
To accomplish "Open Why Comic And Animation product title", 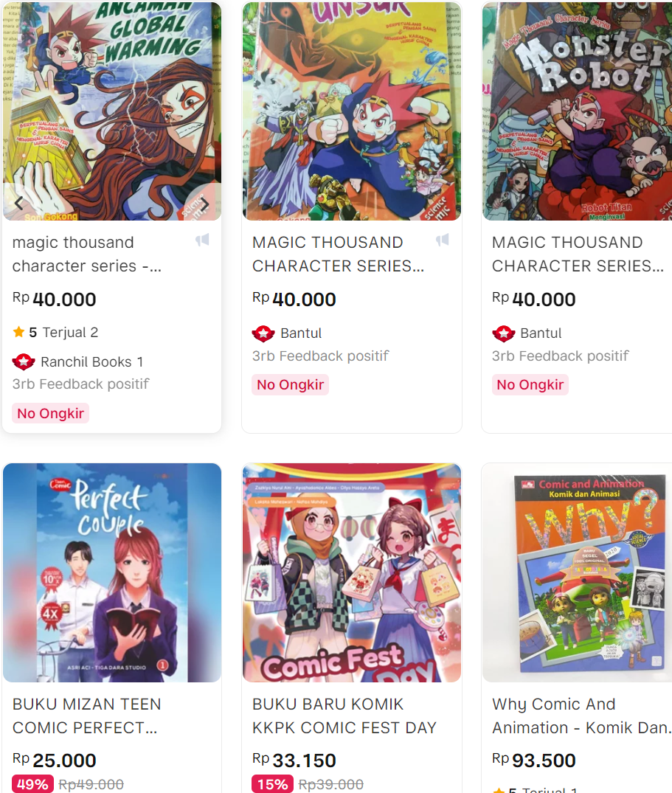I will (x=581, y=716).
